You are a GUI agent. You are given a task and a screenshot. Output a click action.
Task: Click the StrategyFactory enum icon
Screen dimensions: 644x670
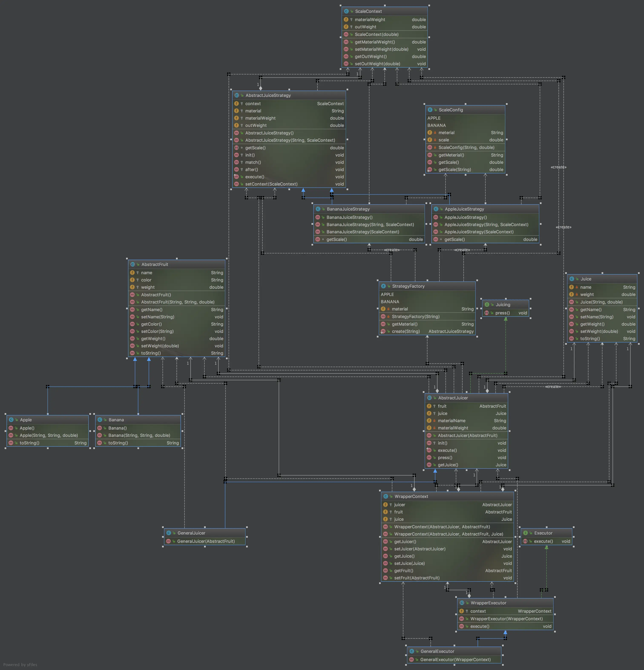[x=383, y=286]
